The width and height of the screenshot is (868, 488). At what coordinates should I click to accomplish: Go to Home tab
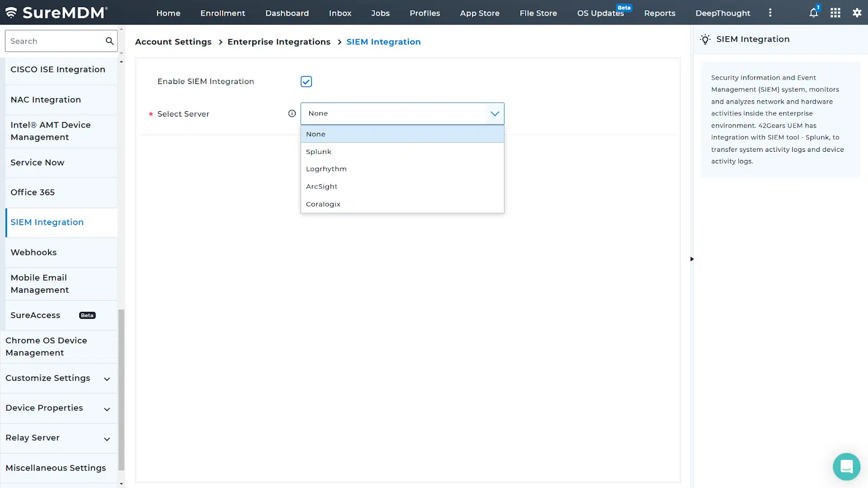[168, 13]
